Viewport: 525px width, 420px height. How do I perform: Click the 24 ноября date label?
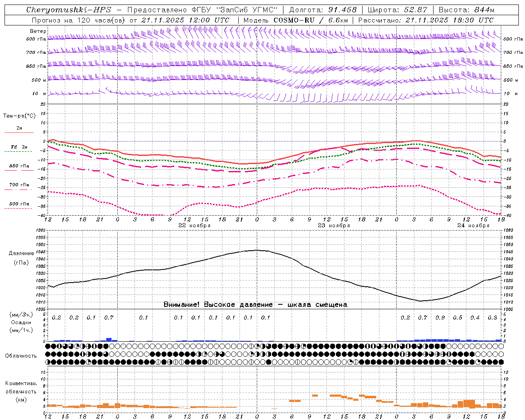coord(473,226)
